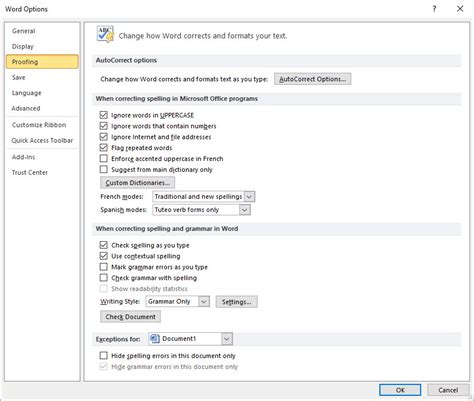Enable Suggest from main dictionary only
The image size is (474, 401).
[104, 169]
